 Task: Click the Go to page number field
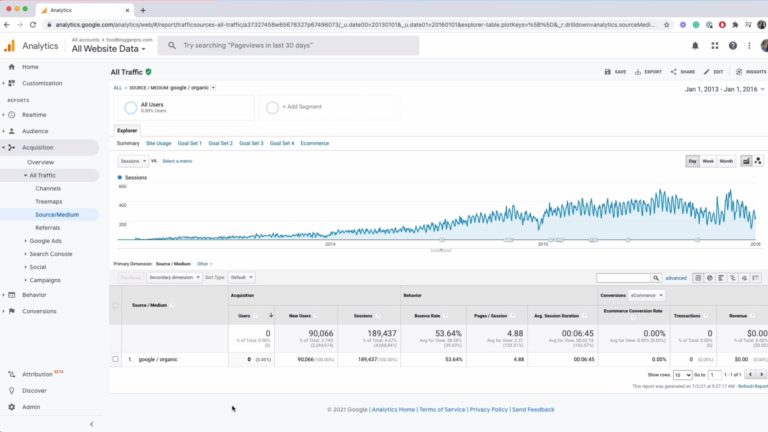pyautogui.click(x=715, y=375)
